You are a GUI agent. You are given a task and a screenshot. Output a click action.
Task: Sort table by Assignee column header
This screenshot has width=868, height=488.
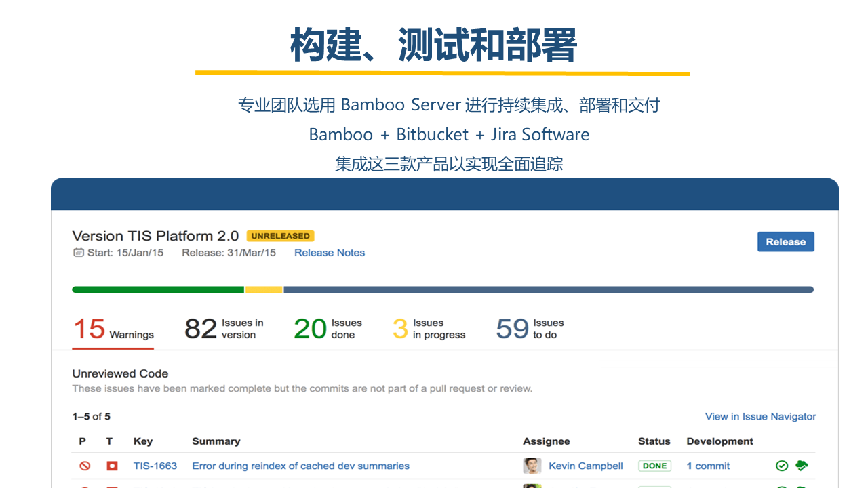[547, 441]
